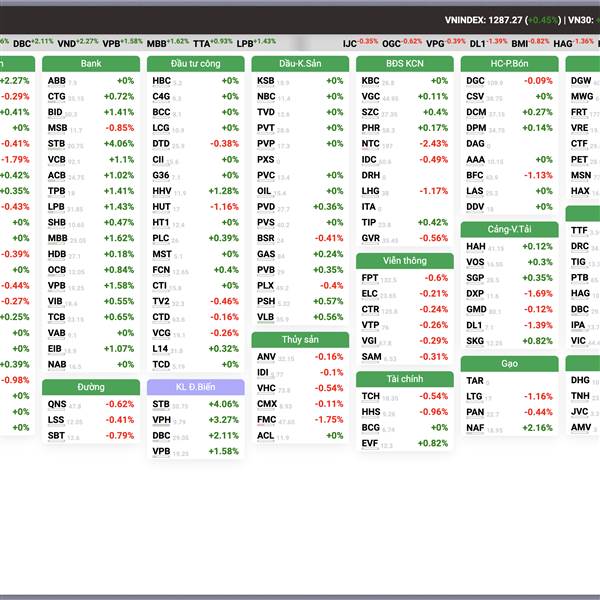Select FMC stock row -1.75%
This screenshot has height=600, width=600.
coord(300,420)
